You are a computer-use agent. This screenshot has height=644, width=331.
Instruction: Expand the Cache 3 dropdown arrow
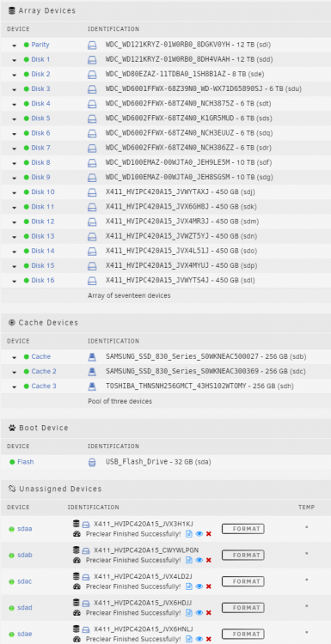click(15, 387)
